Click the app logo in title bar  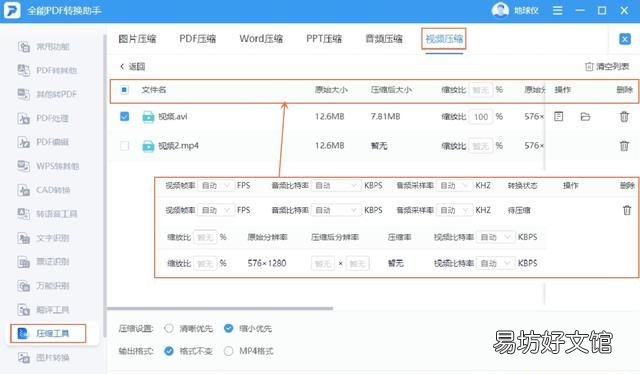click(12, 11)
